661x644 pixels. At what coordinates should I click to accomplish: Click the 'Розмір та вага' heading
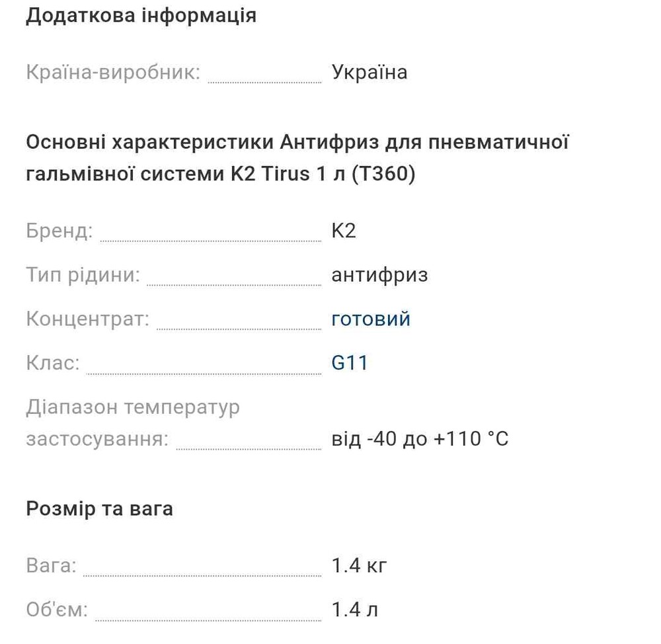click(99, 508)
